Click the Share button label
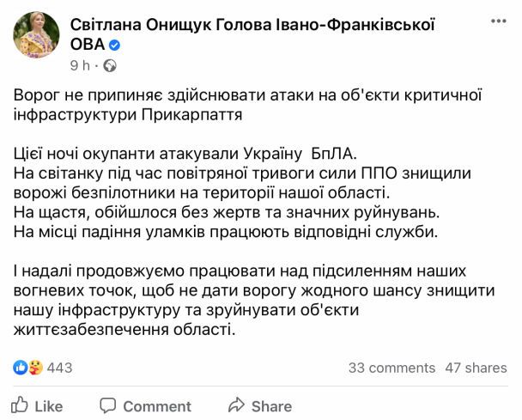 tap(271, 406)
